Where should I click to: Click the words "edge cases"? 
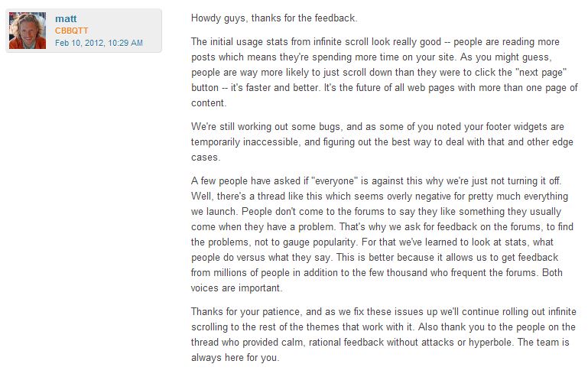tap(564, 141)
